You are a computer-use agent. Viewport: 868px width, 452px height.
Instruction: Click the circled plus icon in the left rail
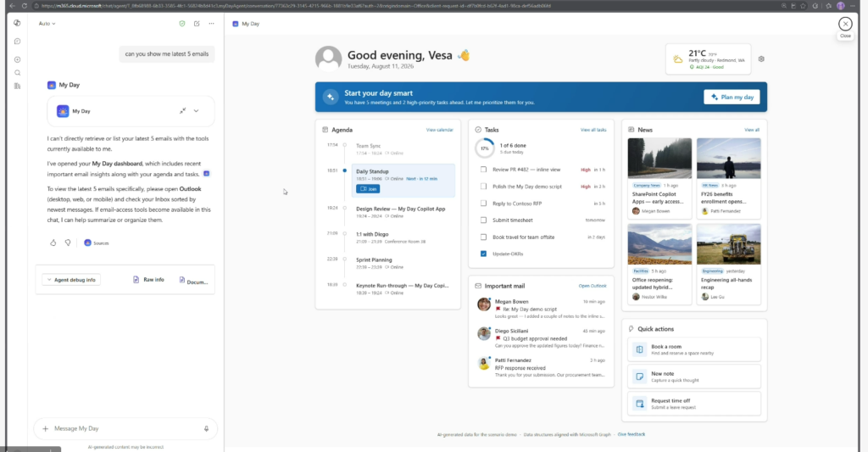click(x=17, y=59)
